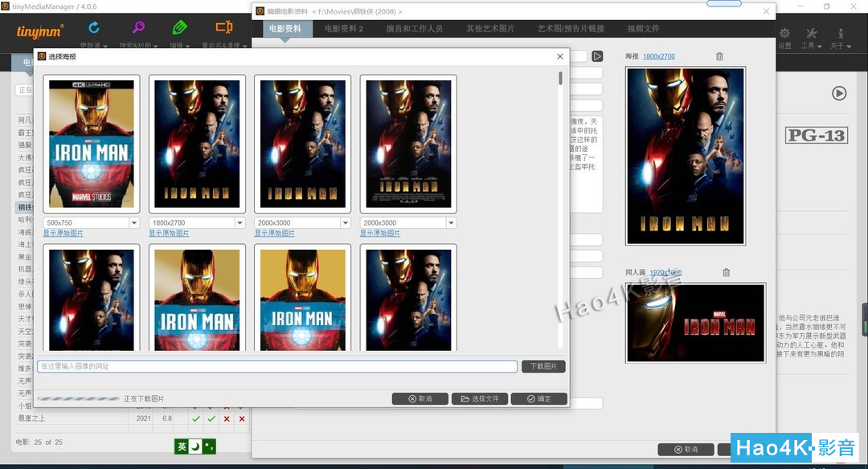The image size is (868, 469).
Task: Close the 选择海报 dialog
Action: 559,56
